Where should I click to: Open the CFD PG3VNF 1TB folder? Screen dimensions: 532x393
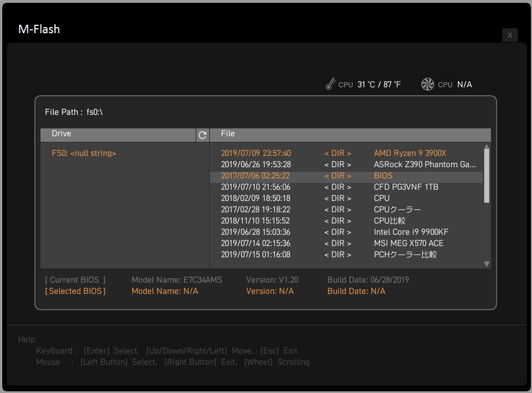click(406, 187)
